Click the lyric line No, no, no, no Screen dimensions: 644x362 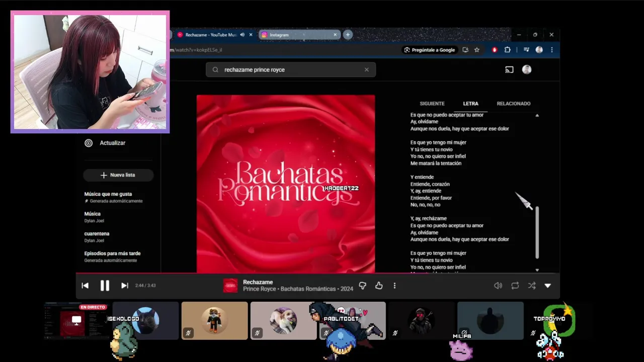pyautogui.click(x=425, y=205)
